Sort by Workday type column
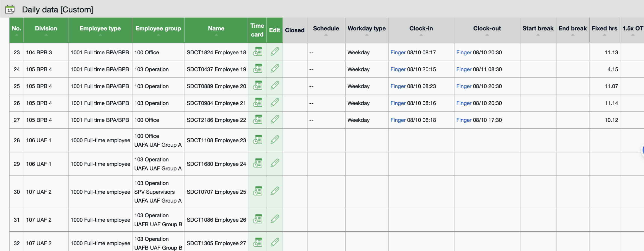Image resolution: width=644 pixels, height=251 pixels. pos(367,29)
